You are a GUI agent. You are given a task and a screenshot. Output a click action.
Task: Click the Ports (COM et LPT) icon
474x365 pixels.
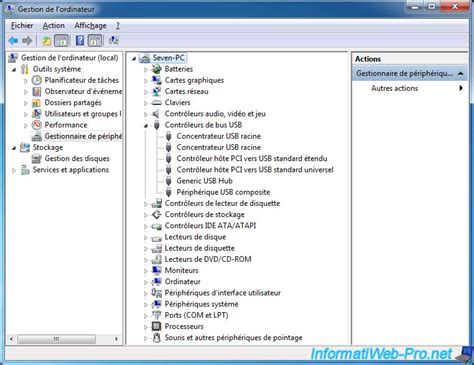coord(156,315)
